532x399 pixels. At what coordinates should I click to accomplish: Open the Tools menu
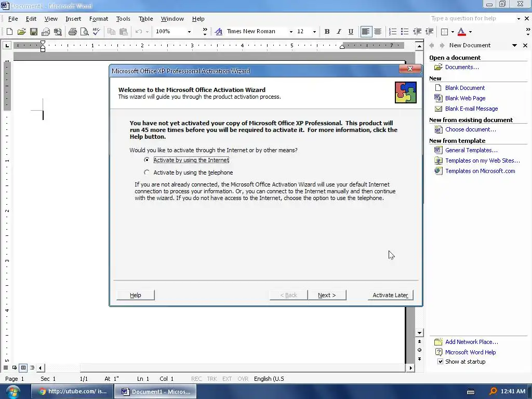click(x=123, y=19)
